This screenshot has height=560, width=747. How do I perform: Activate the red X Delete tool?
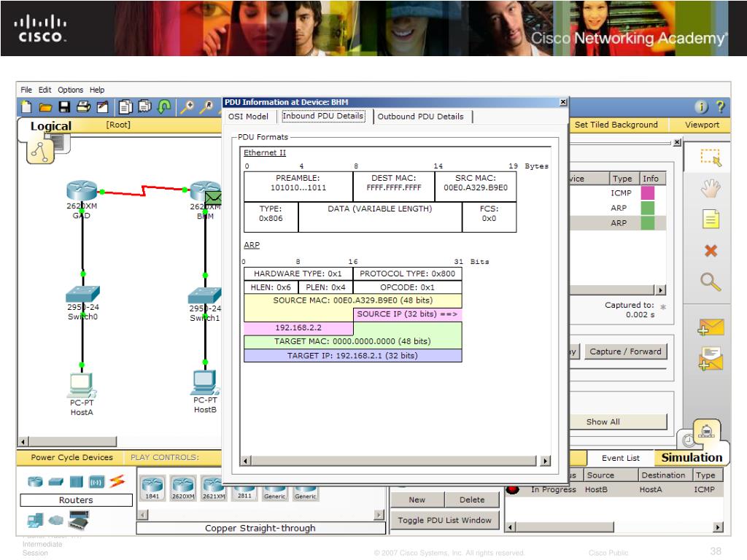click(711, 251)
